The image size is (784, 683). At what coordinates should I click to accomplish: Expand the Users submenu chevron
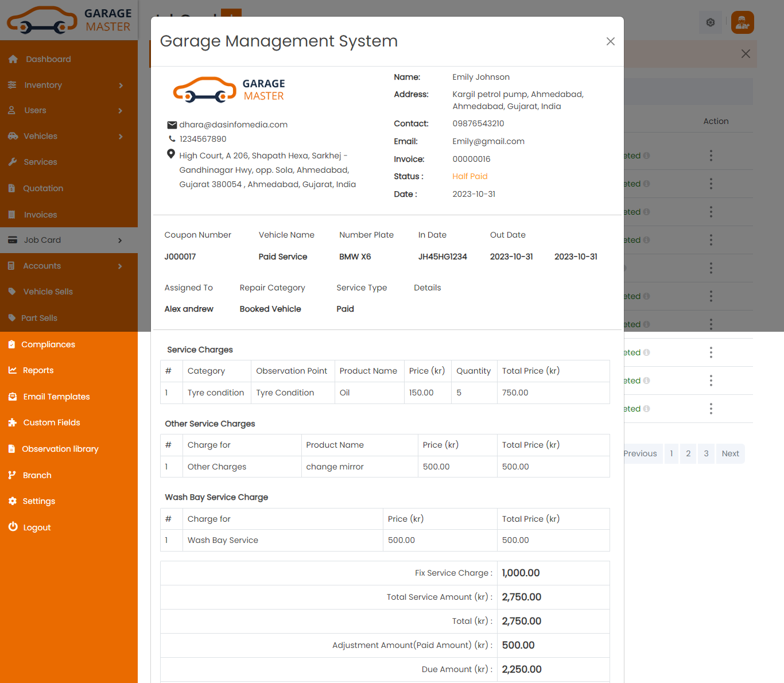point(121,110)
